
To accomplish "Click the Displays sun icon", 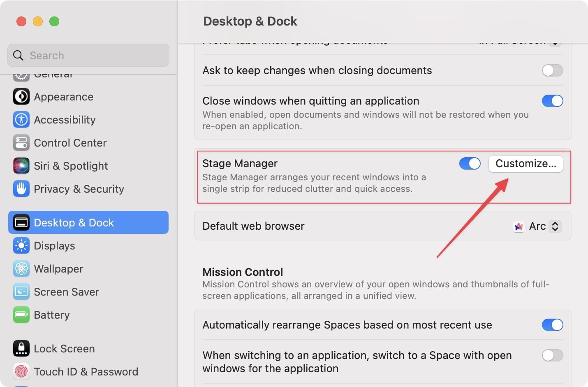I will pyautogui.click(x=21, y=246).
